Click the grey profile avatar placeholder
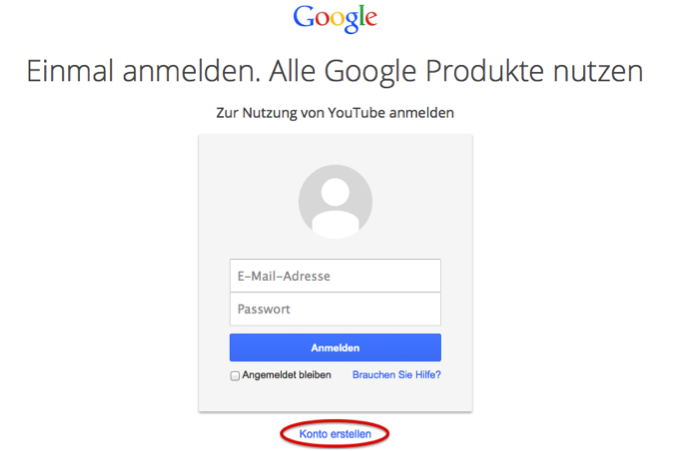Viewport: 695px width, 451px height. [335, 202]
